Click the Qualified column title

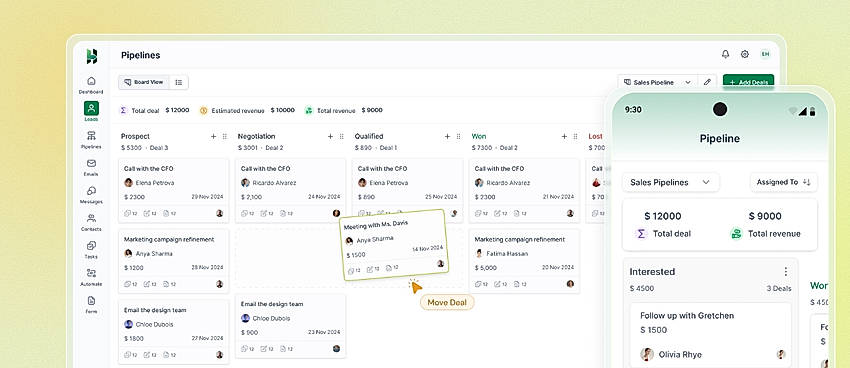pos(369,137)
